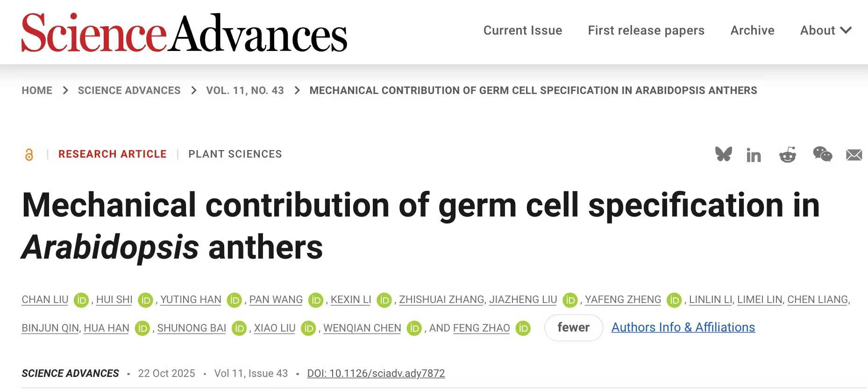Open the Archive menu item
Screen dimensions: 868x390
tap(752, 30)
